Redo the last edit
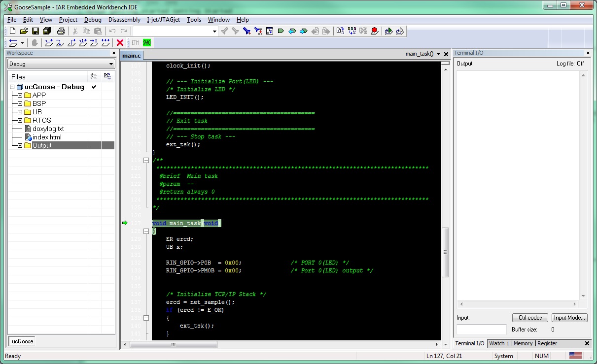 124,31
